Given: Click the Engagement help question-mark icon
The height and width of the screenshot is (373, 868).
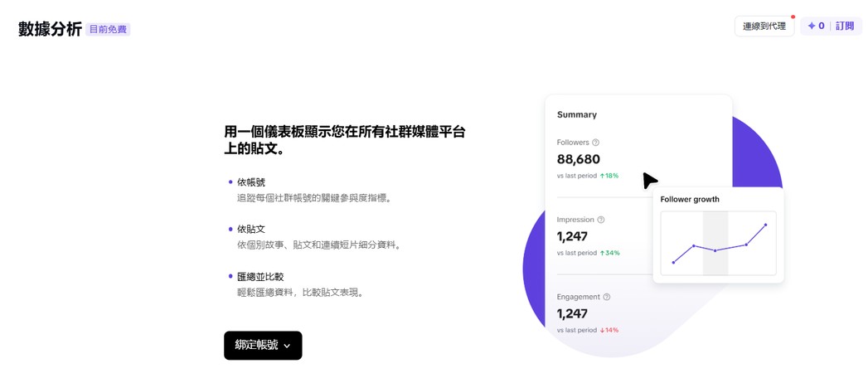Looking at the screenshot, I should [x=607, y=298].
